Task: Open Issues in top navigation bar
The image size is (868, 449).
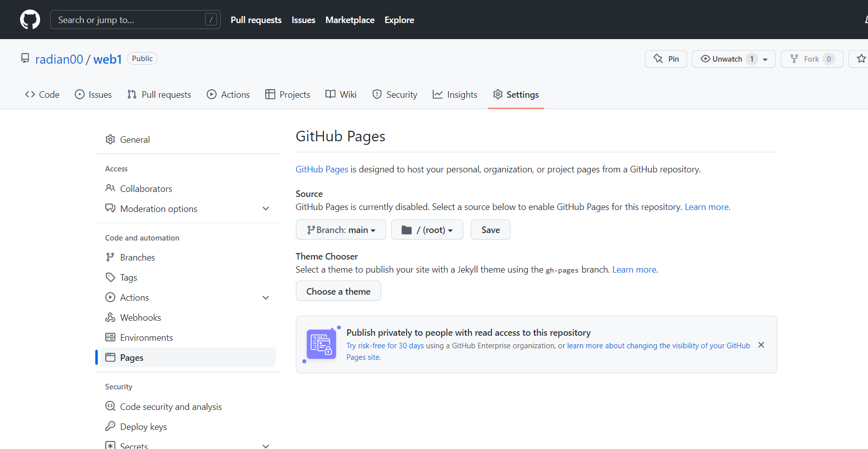Action: (x=303, y=20)
